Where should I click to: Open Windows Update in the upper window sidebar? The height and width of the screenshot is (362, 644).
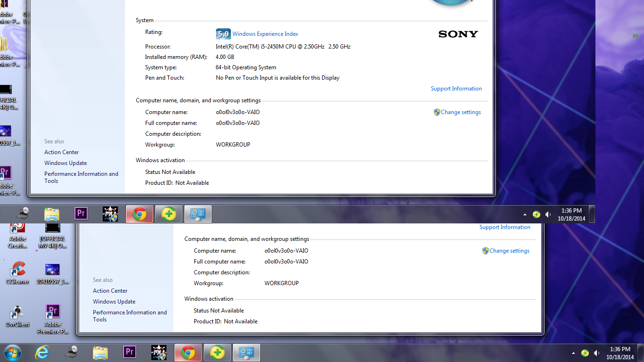(66, 163)
